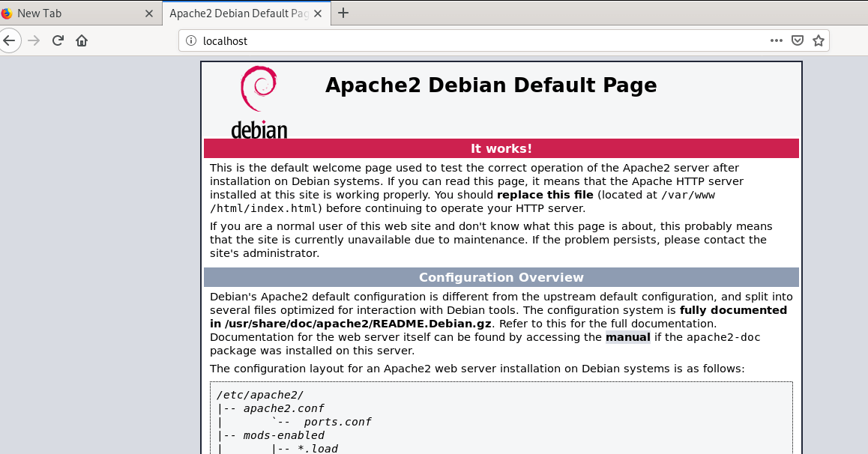Screen dimensions: 868x454
Task: Close the New Tab tab
Action: tap(148, 13)
